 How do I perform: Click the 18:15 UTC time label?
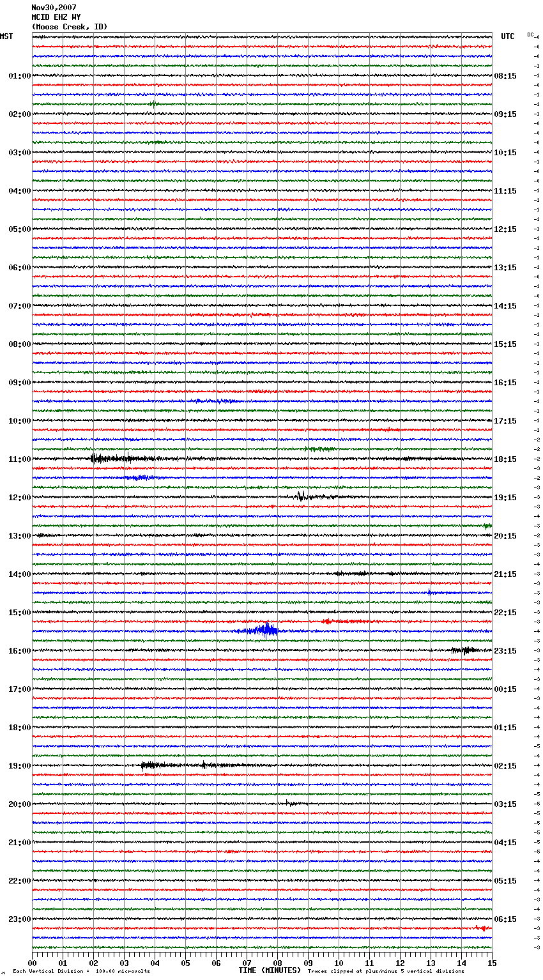point(505,459)
